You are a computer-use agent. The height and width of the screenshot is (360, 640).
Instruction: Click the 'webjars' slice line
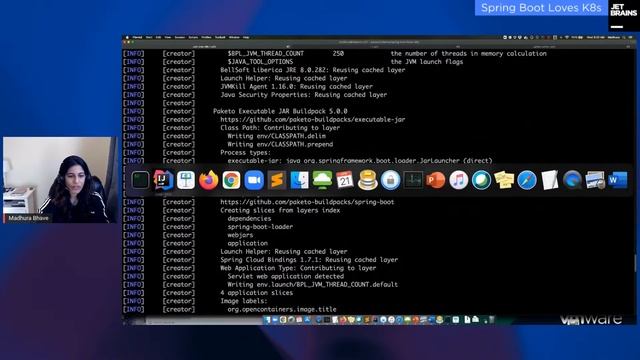click(240, 235)
